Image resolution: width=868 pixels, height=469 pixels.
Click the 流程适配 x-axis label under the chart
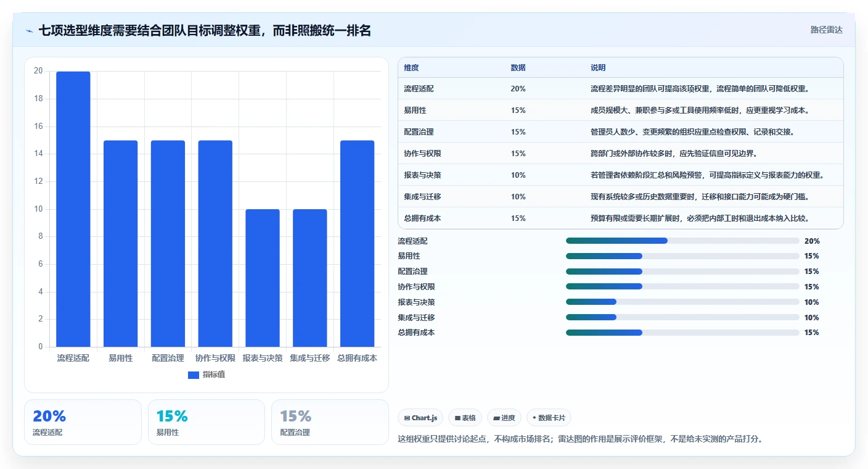coord(73,358)
